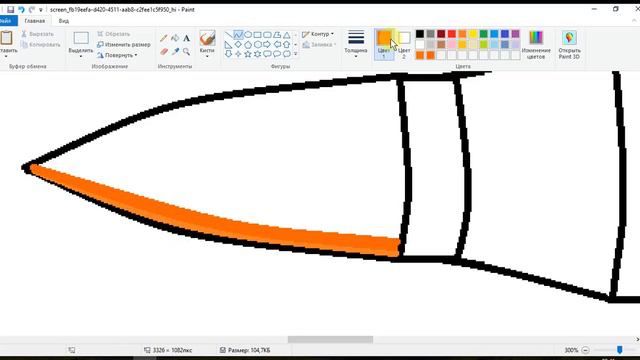
Task: Choose the Five-point star shape
Action: pos(248,54)
